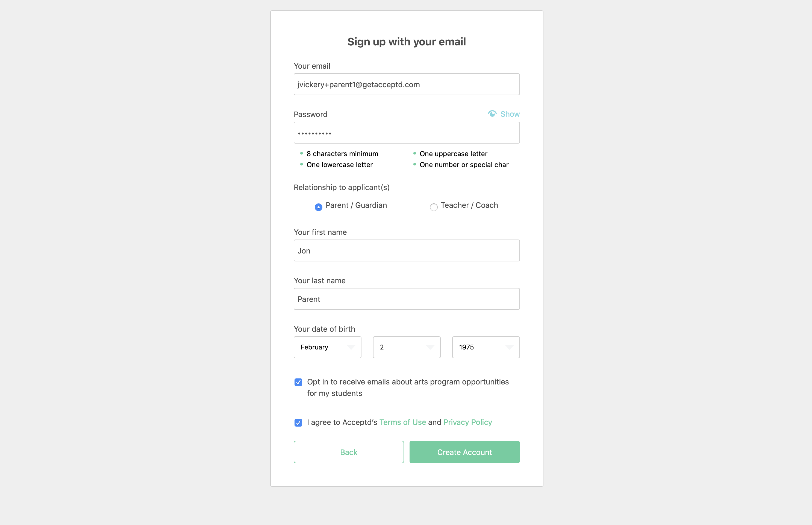Viewport: 812px width, 525px height.
Task: Click the Privacy Policy hyperlink
Action: (467, 422)
